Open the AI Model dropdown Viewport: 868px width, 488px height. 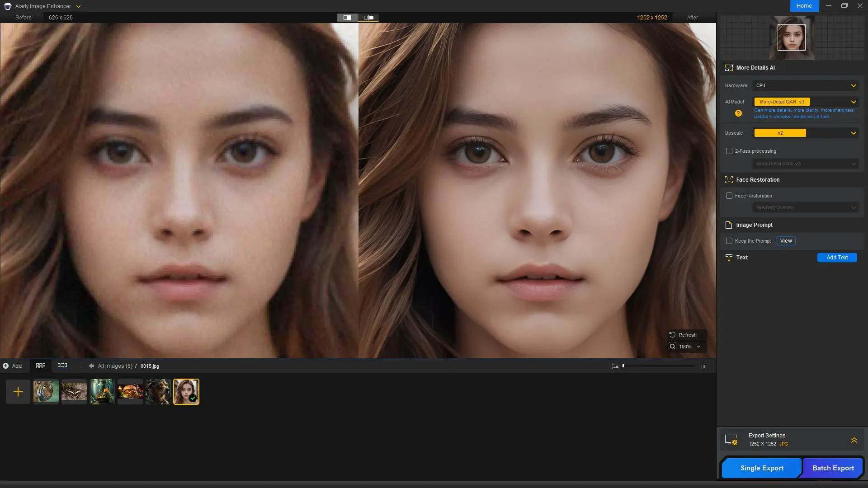point(806,102)
